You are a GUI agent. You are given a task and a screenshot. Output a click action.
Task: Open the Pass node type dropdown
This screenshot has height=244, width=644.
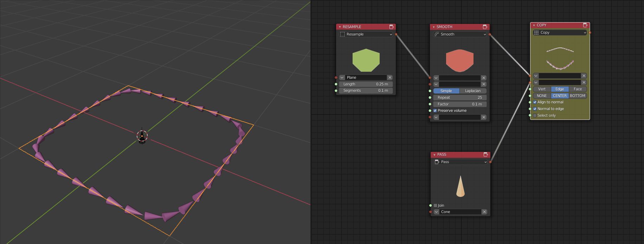point(461,162)
